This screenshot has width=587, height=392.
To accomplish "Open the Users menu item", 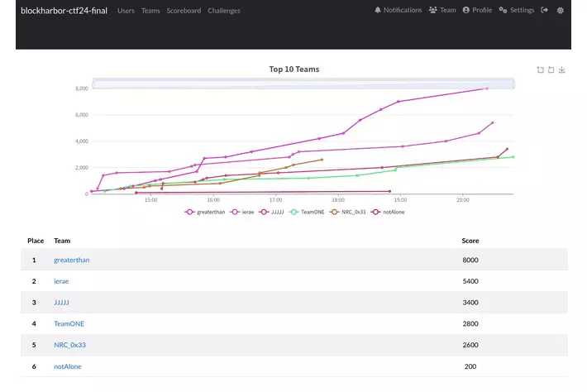I will coord(126,11).
